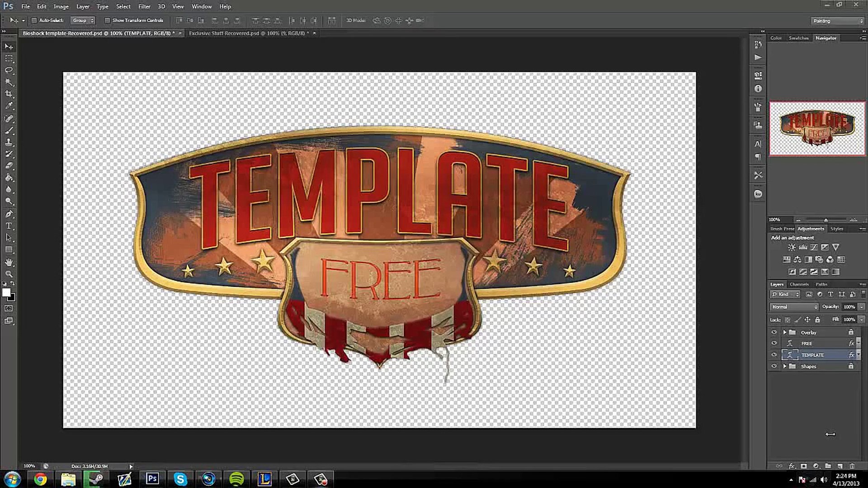Screen dimensions: 868x488
Task: Click the Navigator preview thumbnail
Action: pyautogui.click(x=817, y=128)
